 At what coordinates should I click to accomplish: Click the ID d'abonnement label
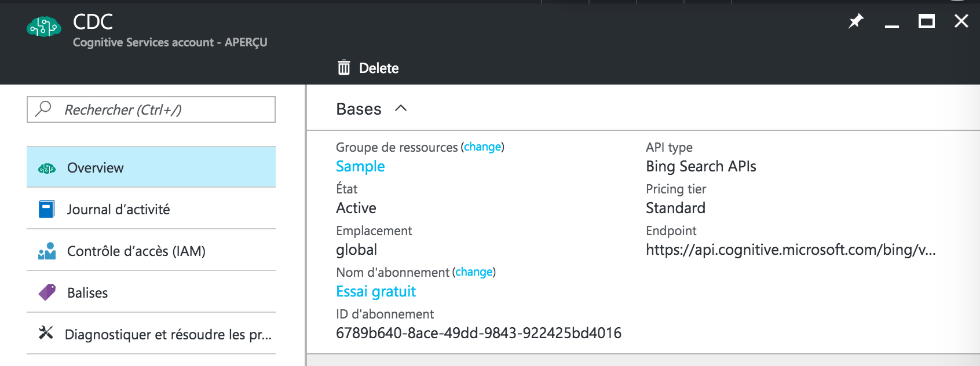click(x=385, y=314)
